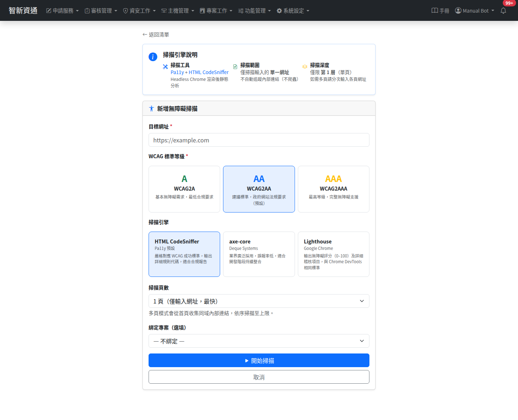
Task: Click the 智新資通 brand logo
Action: tap(23, 10)
